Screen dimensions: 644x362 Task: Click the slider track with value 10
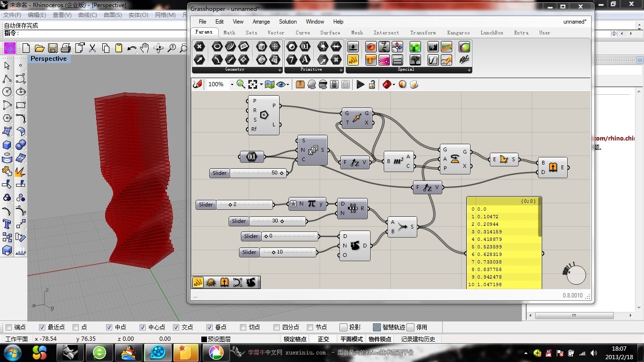tap(288, 252)
